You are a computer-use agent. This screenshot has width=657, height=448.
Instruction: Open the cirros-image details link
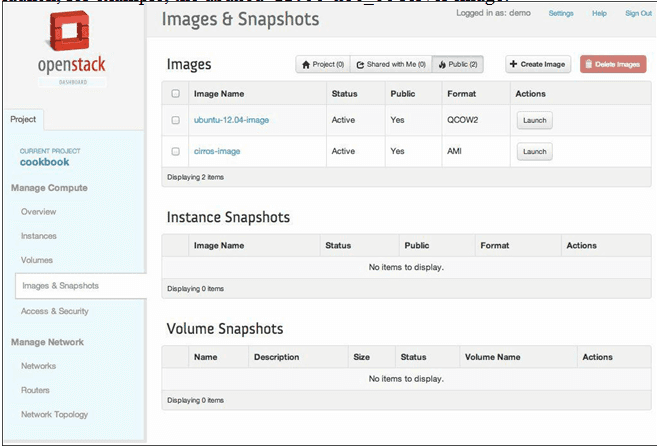pos(217,151)
